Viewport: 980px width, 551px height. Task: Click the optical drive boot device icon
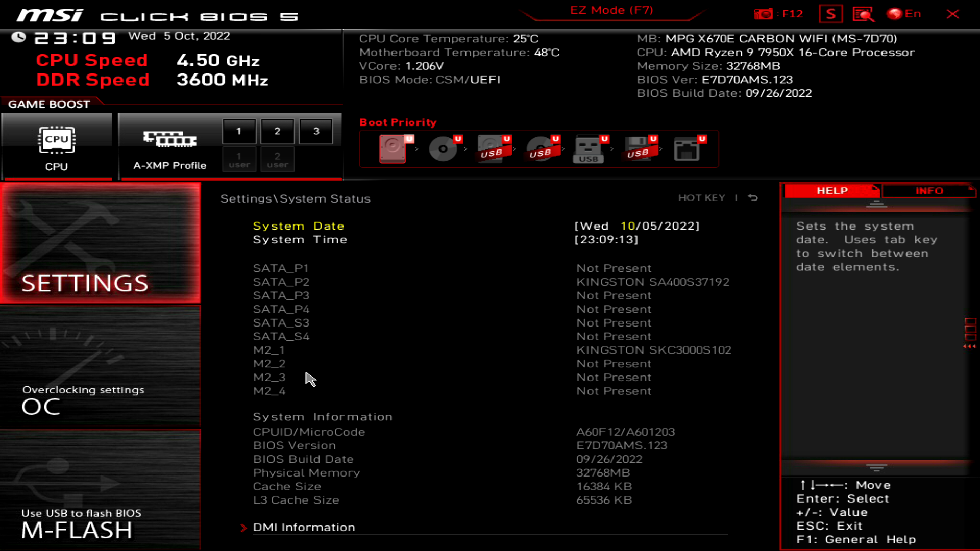443,148
